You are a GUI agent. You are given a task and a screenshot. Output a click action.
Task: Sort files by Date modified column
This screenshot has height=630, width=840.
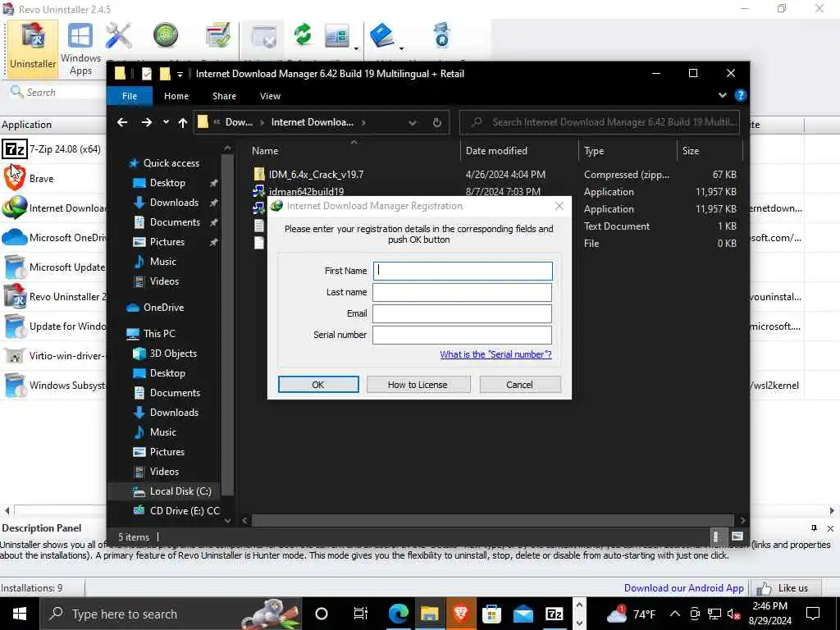[496, 151]
